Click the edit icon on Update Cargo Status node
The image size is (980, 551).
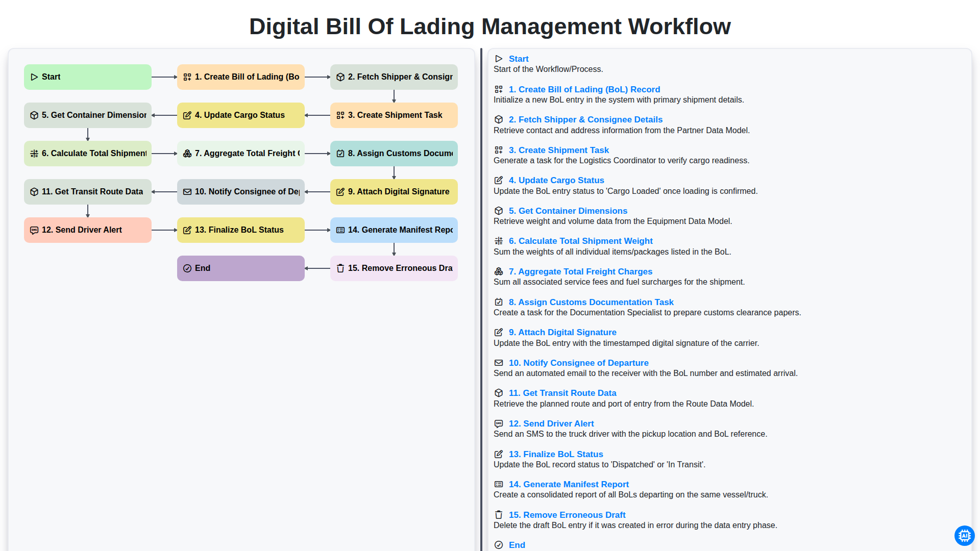coord(187,115)
